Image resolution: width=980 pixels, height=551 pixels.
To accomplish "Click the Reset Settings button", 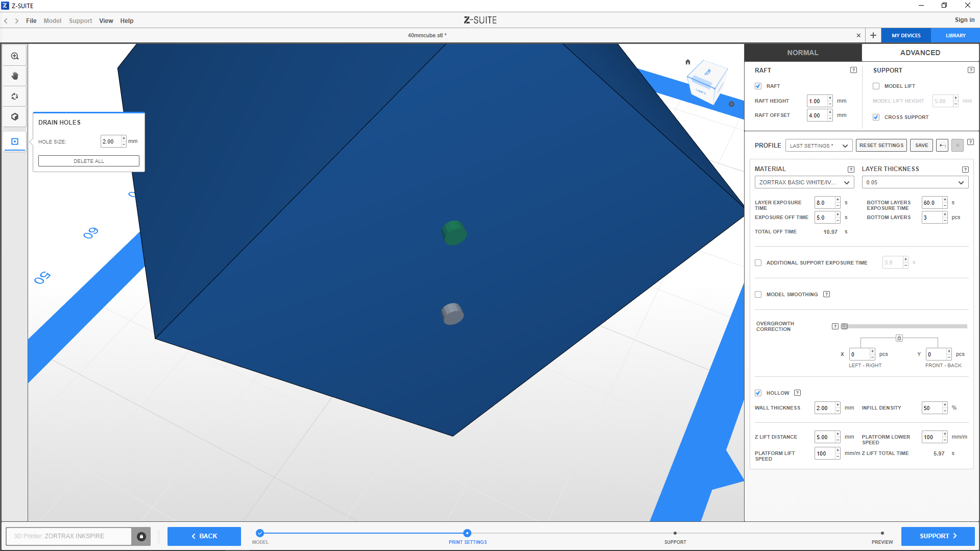I will (x=881, y=146).
